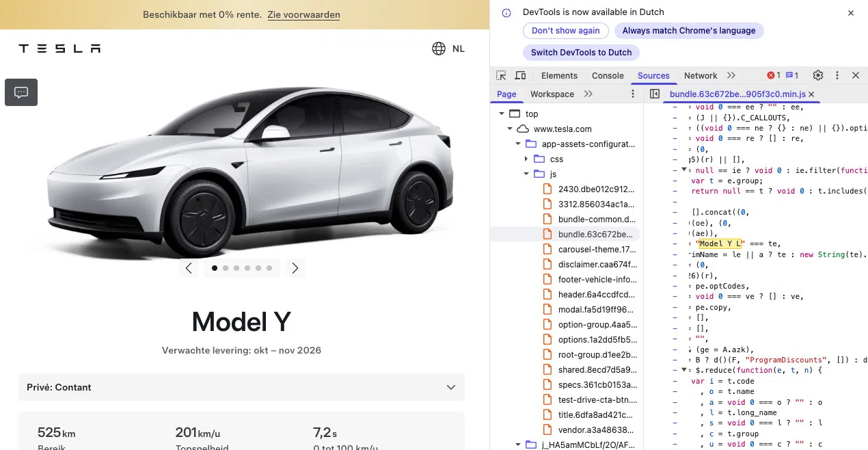Show more DevTools tabs chevron

731,75
